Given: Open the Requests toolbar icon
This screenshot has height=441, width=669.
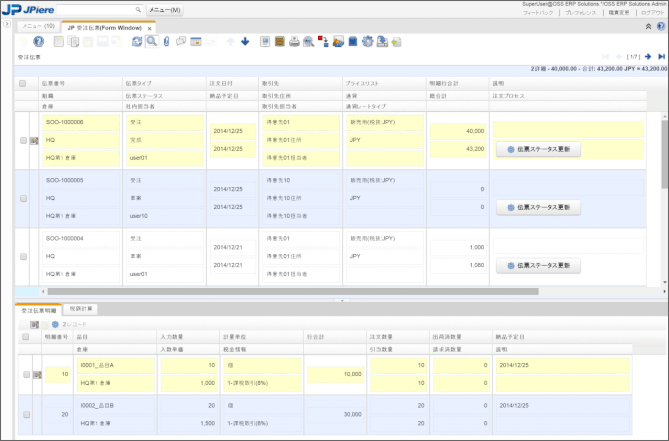Looking at the screenshot, I should (338, 41).
